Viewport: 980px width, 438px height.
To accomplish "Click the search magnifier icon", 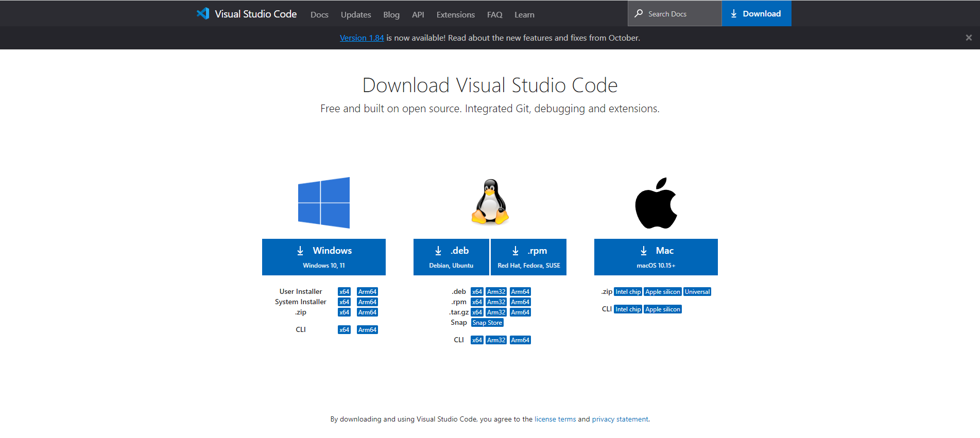I will [x=639, y=13].
